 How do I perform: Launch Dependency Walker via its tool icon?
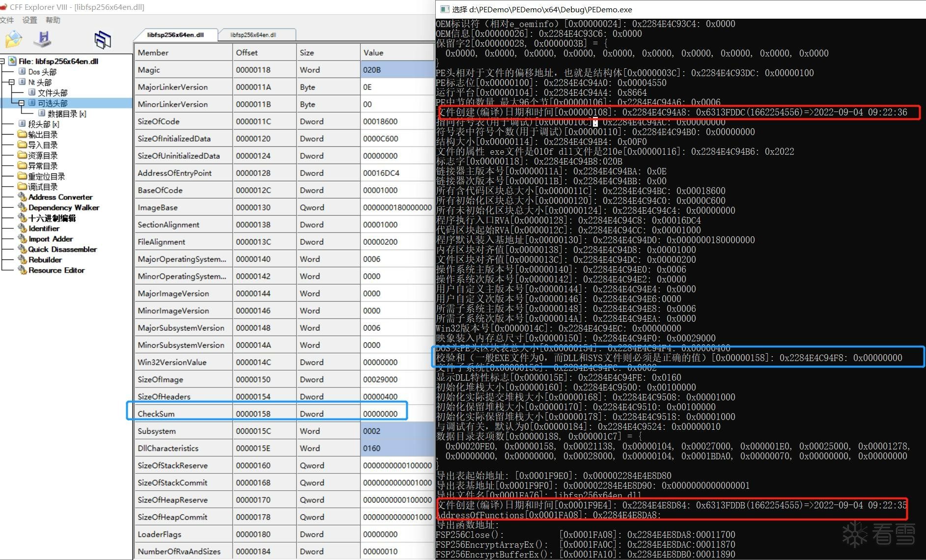click(22, 207)
